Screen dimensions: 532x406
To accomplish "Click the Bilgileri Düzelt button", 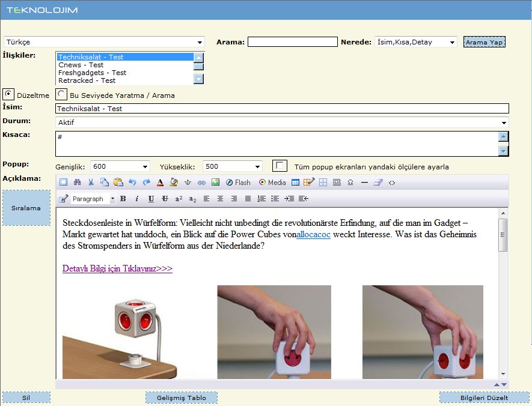I will click(x=484, y=398).
